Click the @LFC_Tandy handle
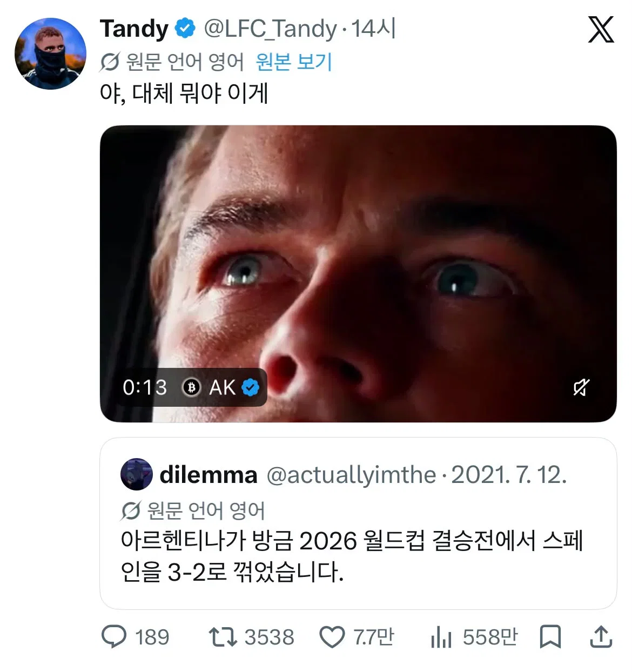The height and width of the screenshot is (672, 632). tap(271, 29)
